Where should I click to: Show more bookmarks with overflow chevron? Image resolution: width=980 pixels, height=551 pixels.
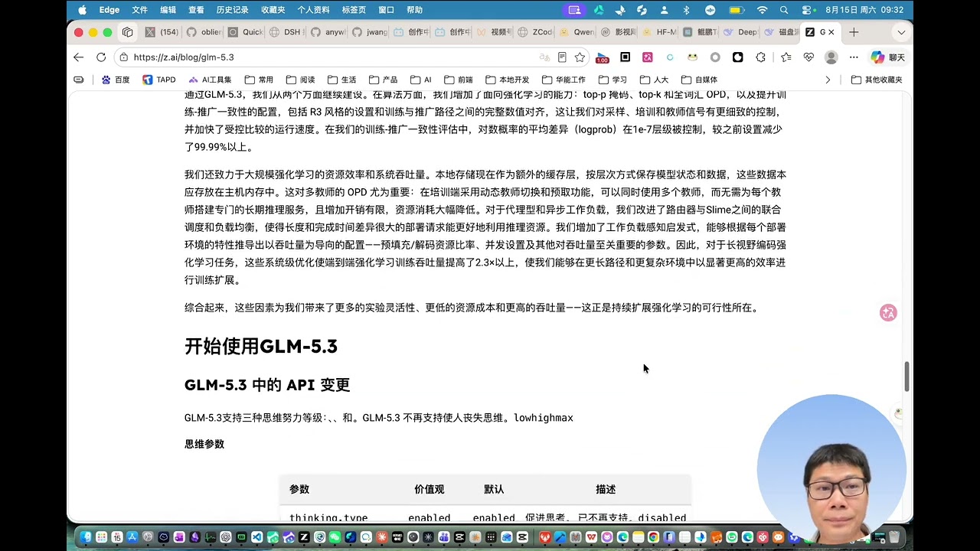pos(827,80)
